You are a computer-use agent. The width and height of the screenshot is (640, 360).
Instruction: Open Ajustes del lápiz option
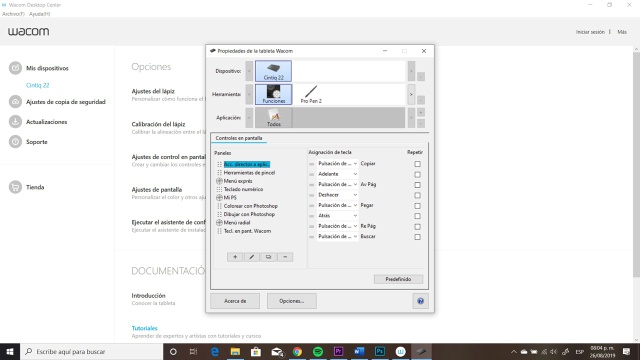pyautogui.click(x=153, y=91)
